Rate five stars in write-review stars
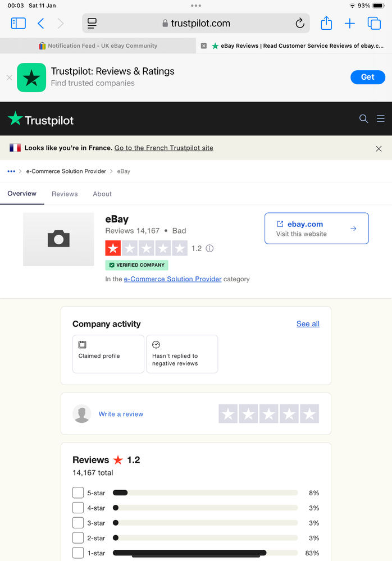The height and width of the screenshot is (561, 392). (x=310, y=414)
